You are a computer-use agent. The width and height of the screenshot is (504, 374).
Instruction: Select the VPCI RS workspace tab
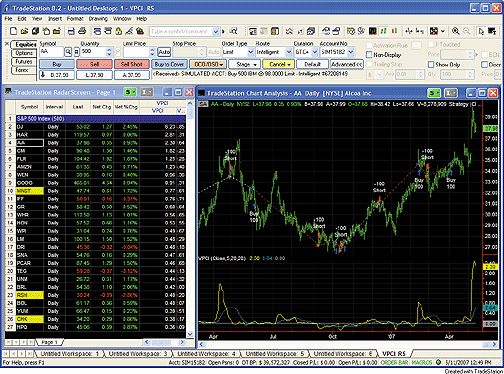click(393, 354)
